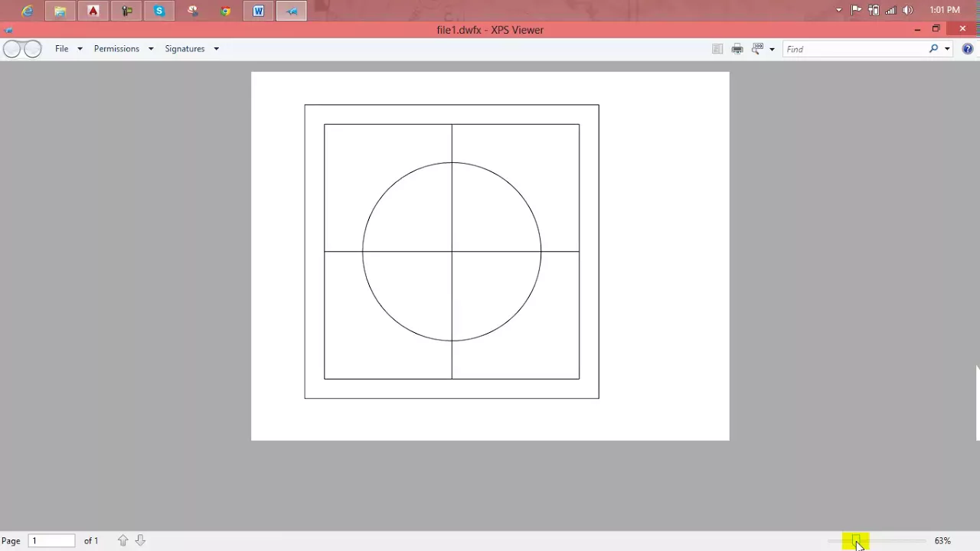980x551 pixels.
Task: Open the Action Center flag icon
Action: 856,10
